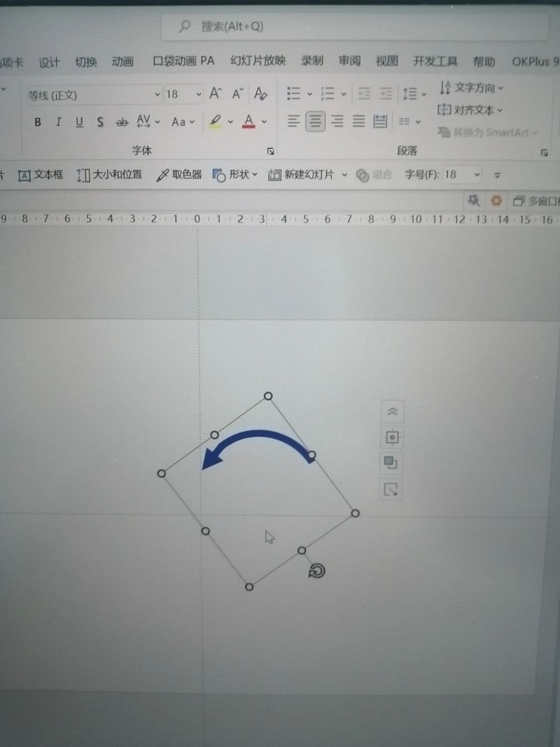Image resolution: width=560 pixels, height=747 pixels.
Task: Click the bulleted list icon
Action: (293, 93)
